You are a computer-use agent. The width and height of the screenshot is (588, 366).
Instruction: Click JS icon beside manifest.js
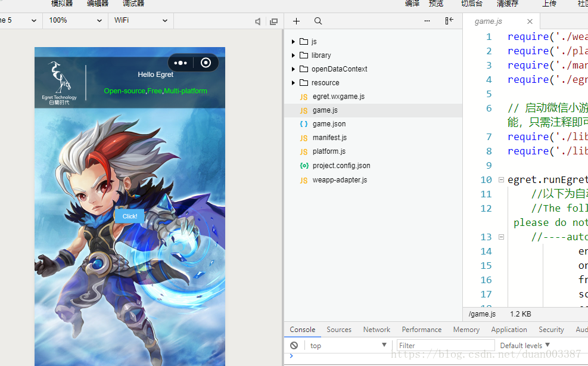[x=304, y=138]
